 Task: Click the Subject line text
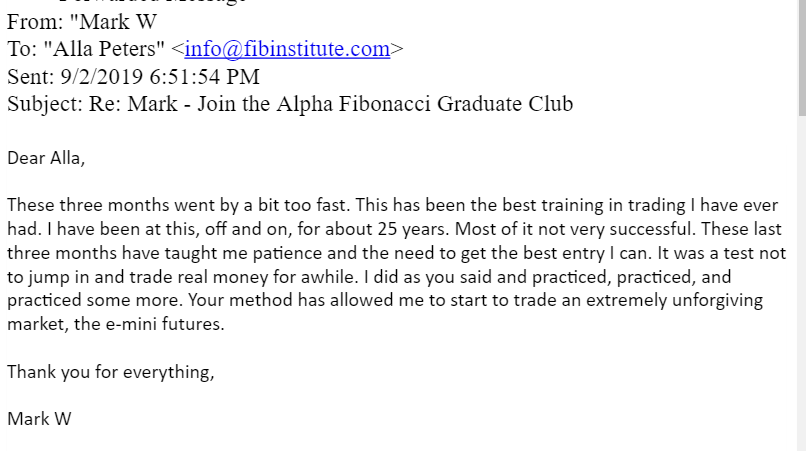tap(290, 104)
